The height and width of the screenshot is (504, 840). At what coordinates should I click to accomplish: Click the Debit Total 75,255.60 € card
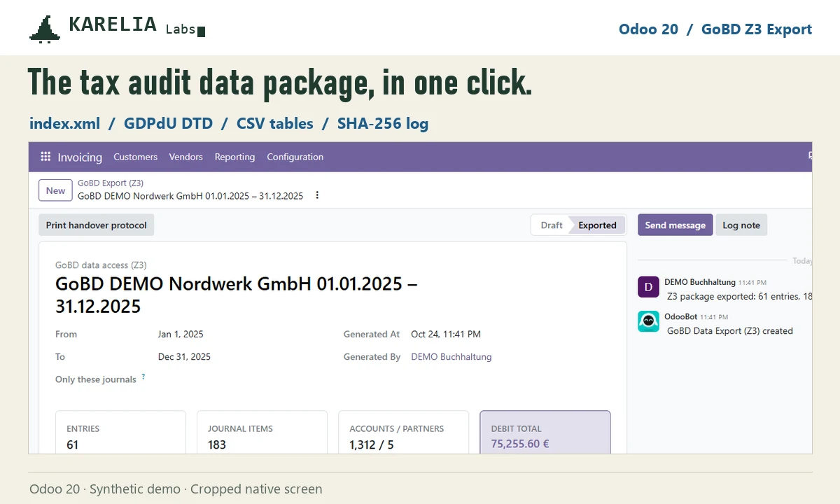point(545,432)
